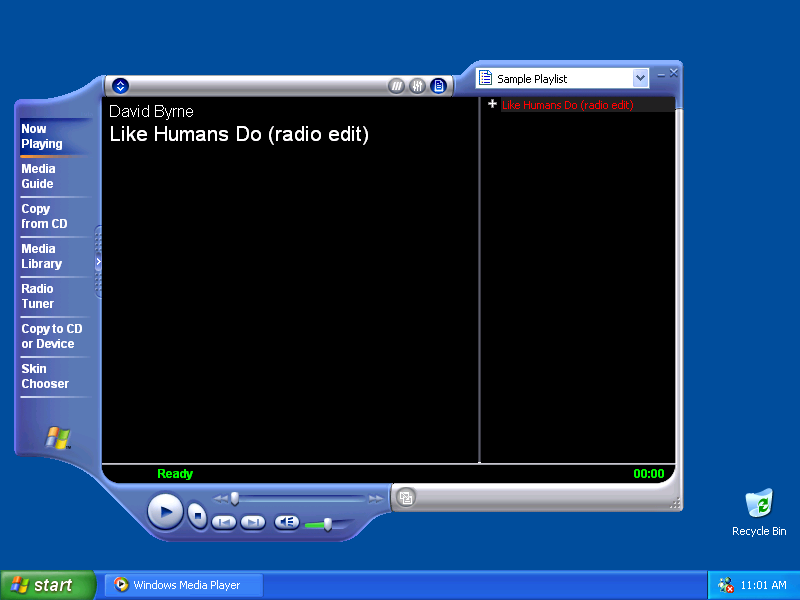Switch to the Copy from CD tab
800x600 pixels.
pos(44,216)
